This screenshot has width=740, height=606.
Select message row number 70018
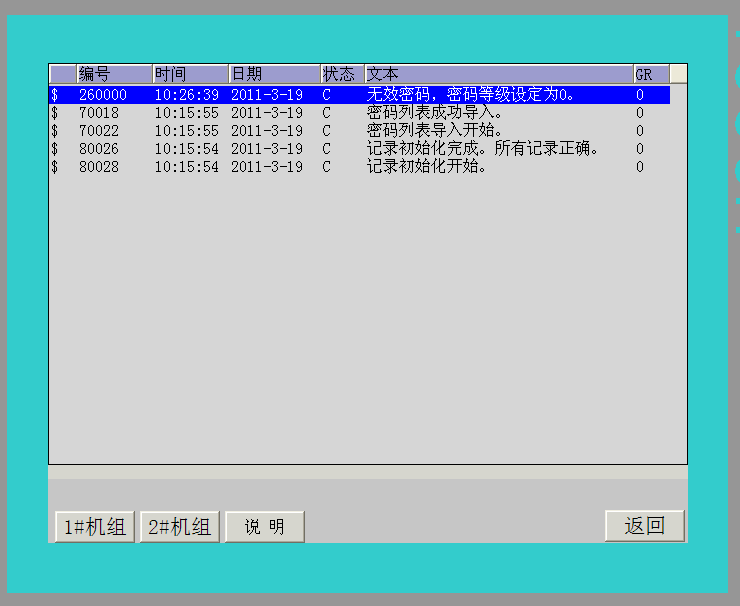tap(360, 113)
